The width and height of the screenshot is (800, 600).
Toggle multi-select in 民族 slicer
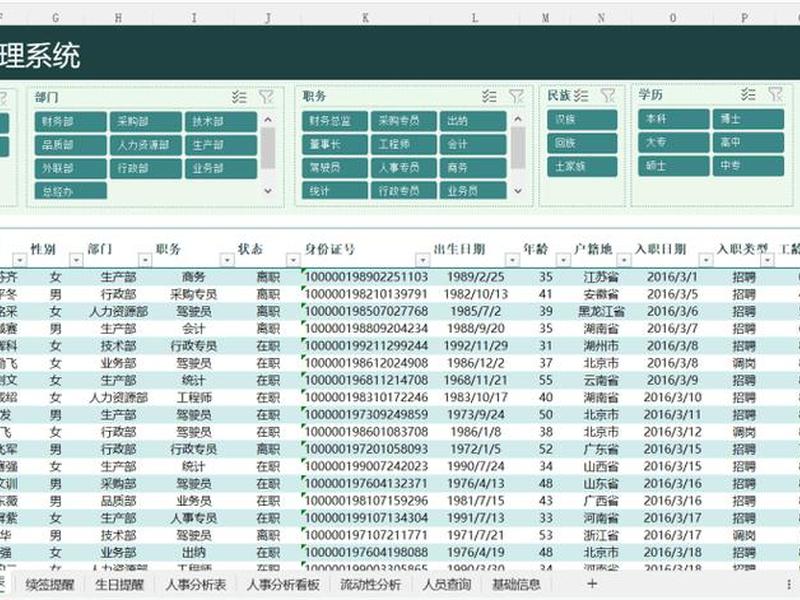coord(581,95)
